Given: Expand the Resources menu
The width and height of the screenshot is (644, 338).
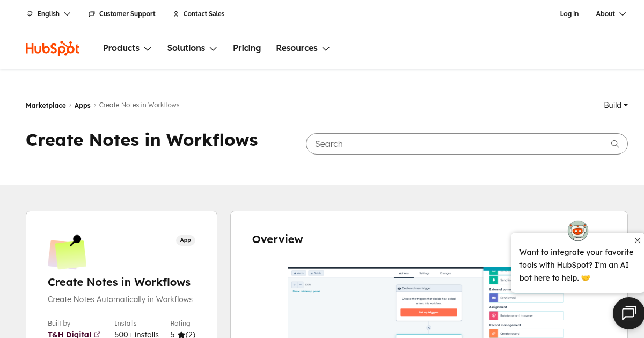Looking at the screenshot, I should click(x=303, y=48).
